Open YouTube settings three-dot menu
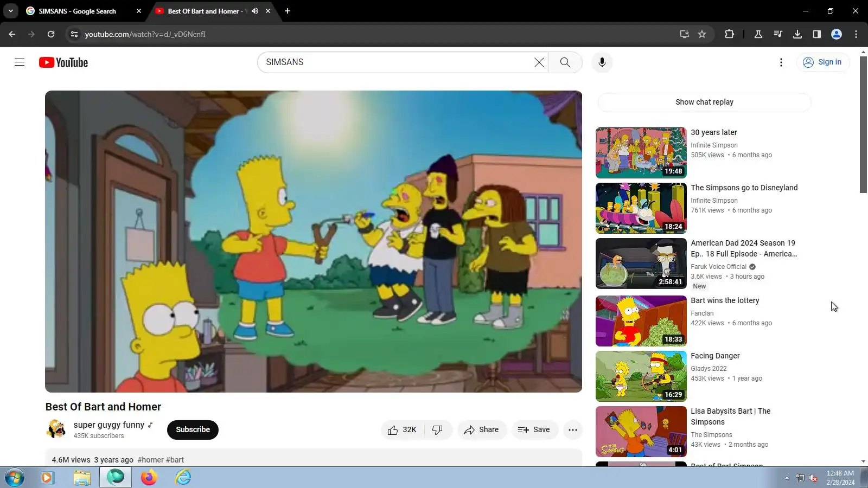The height and width of the screenshot is (488, 868). coord(781,62)
